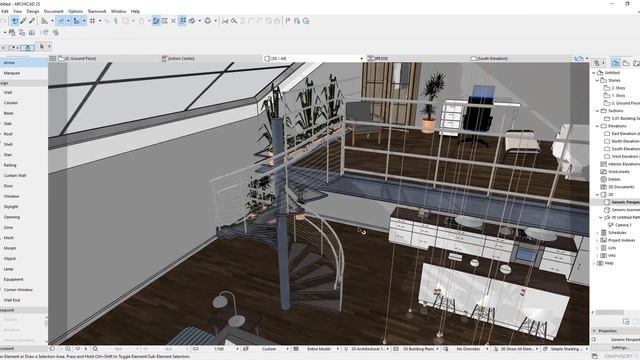
Task: Expand the Schedules node in Navigator
Action: 598,233
